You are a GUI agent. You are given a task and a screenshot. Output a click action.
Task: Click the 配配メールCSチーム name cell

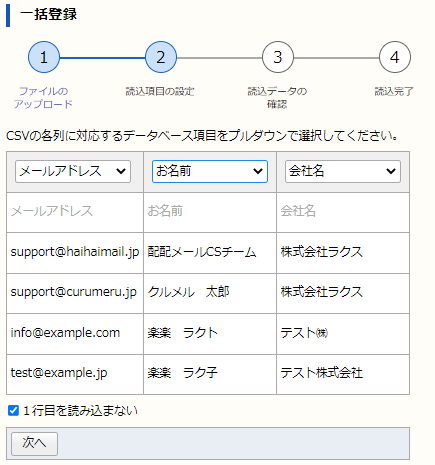click(210, 253)
